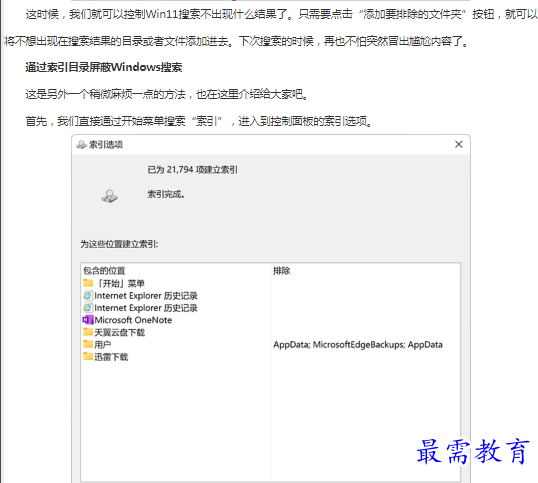This screenshot has width=538, height=483.
Task: Click the 天翼云盘下载 folder icon
Action: [x=88, y=332]
